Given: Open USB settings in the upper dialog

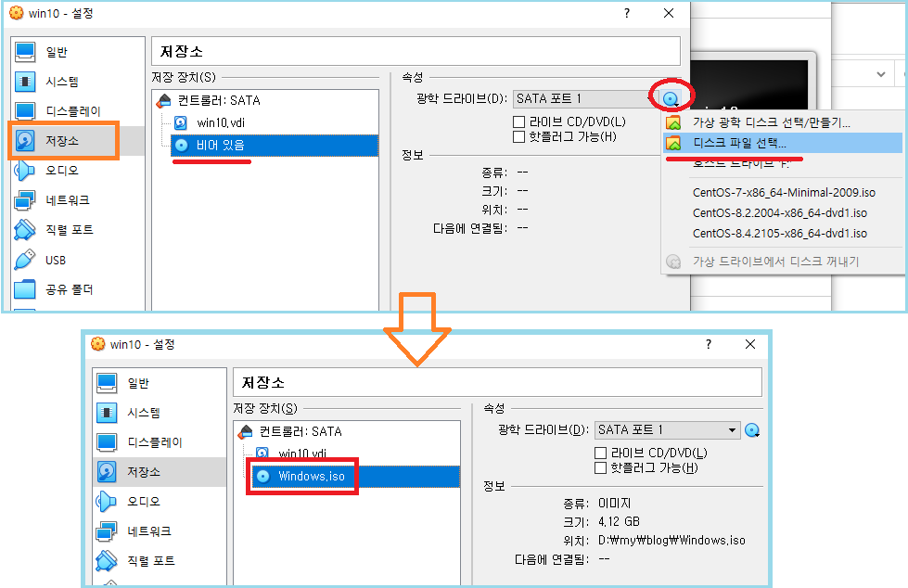Looking at the screenshot, I should point(77,260).
